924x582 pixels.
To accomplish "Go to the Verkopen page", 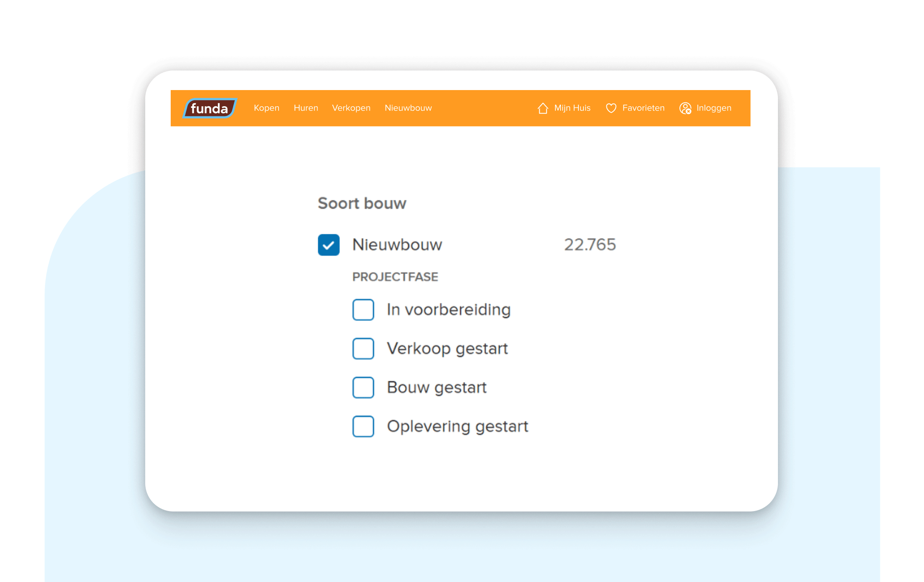I will [351, 108].
